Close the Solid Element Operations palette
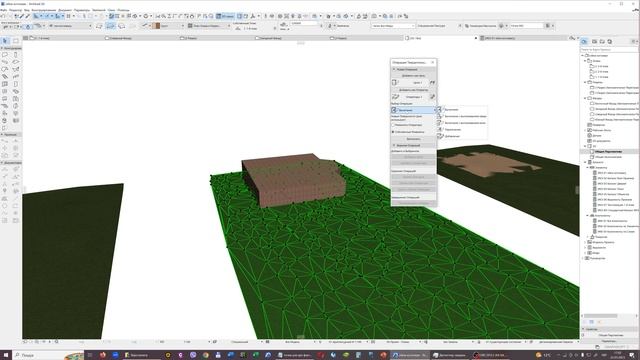Viewport: 640px width, 360px height. pyautogui.click(x=433, y=62)
